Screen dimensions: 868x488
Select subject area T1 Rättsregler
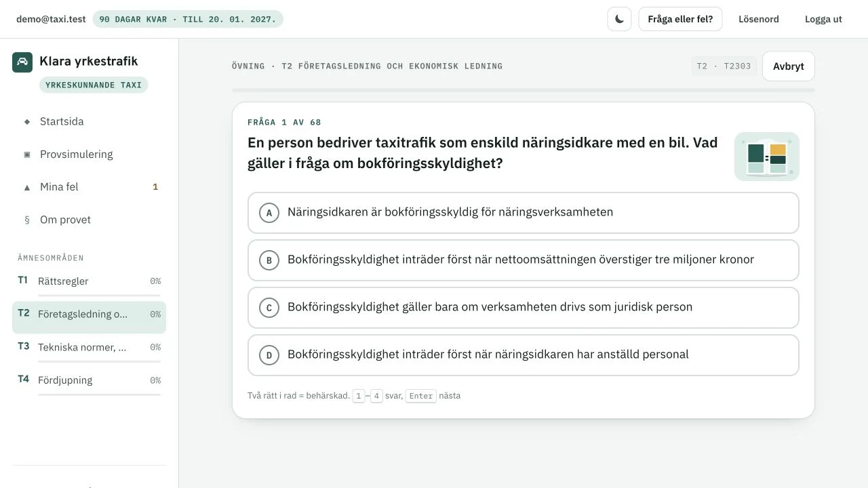coord(89,284)
